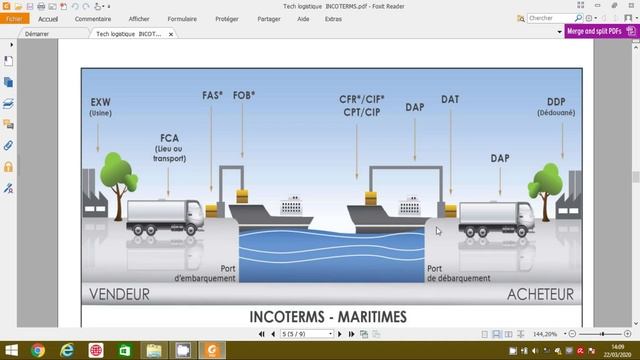Open the Bookmarks panel
This screenshot has height=360, width=640.
click(8, 61)
